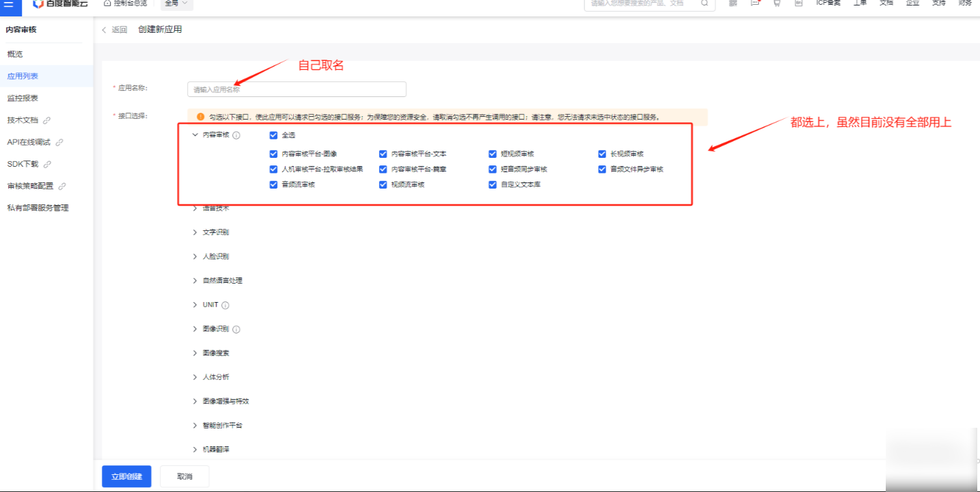Click the 应用名称 input field
Image resolution: width=980 pixels, height=492 pixels.
pos(297,90)
